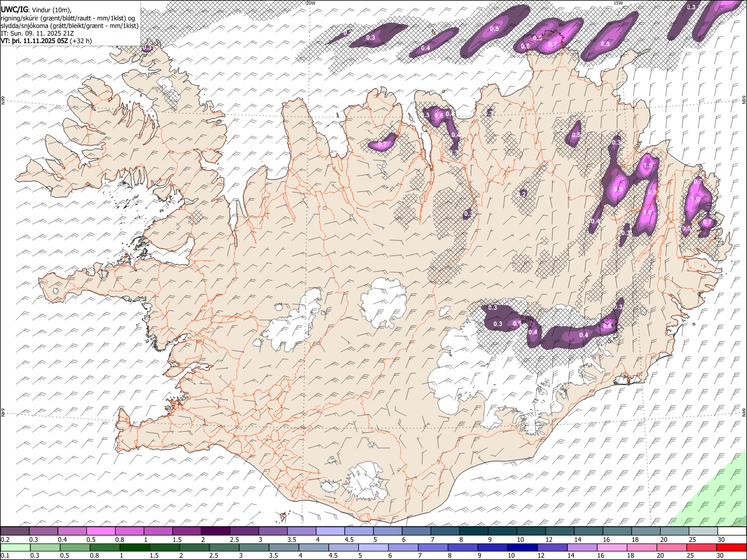Click the "20W" longitude label on the top edge
Screen dimensions: 747x560
(310, 3)
